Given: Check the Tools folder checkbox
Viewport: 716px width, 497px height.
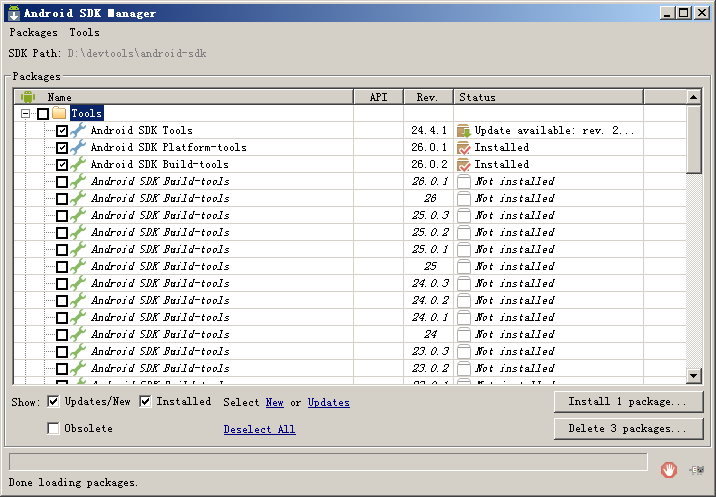Looking at the screenshot, I should pos(43,113).
